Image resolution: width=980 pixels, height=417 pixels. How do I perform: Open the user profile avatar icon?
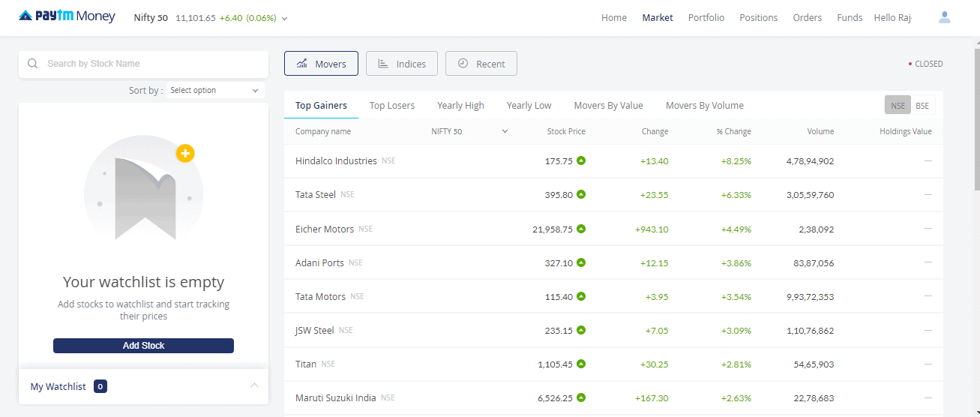click(944, 17)
